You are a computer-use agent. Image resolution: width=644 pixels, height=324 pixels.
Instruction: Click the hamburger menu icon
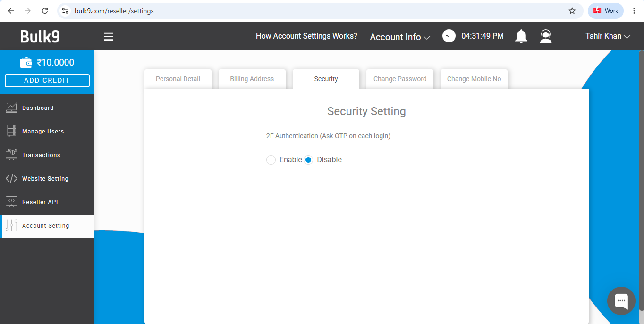point(109,36)
